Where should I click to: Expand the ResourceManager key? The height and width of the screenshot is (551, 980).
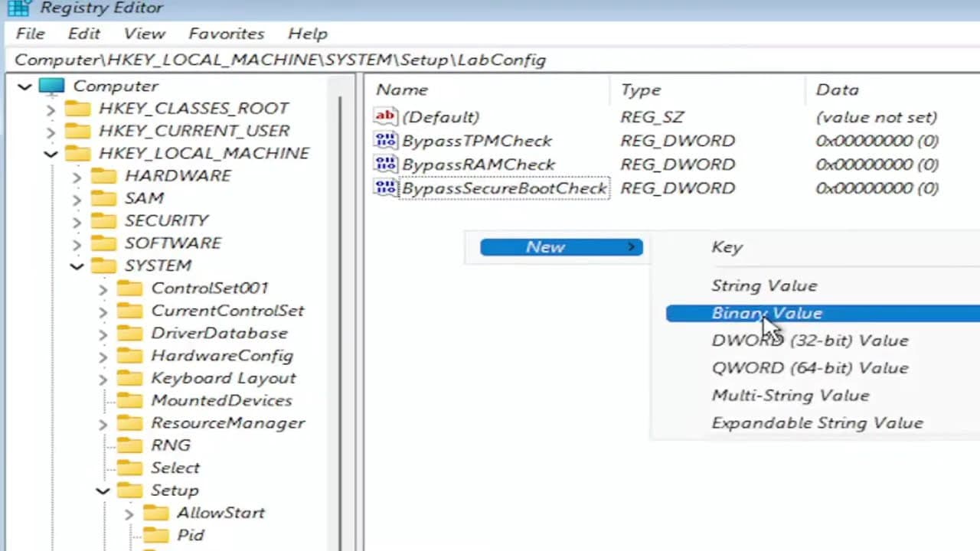(x=103, y=424)
